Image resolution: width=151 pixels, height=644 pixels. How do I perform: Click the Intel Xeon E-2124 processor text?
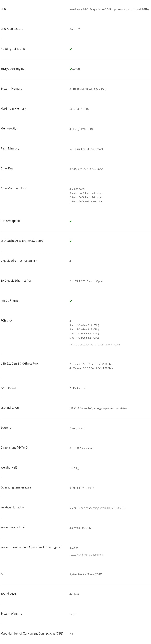[x=109, y=9]
